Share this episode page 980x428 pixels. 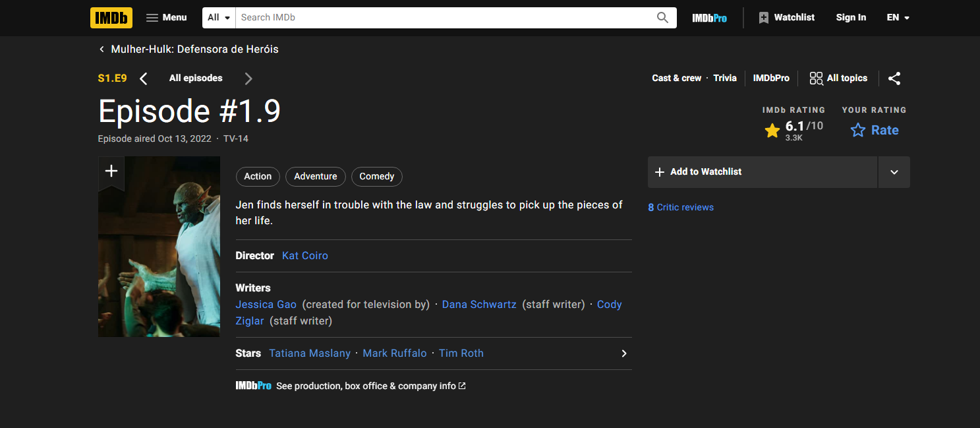[894, 78]
